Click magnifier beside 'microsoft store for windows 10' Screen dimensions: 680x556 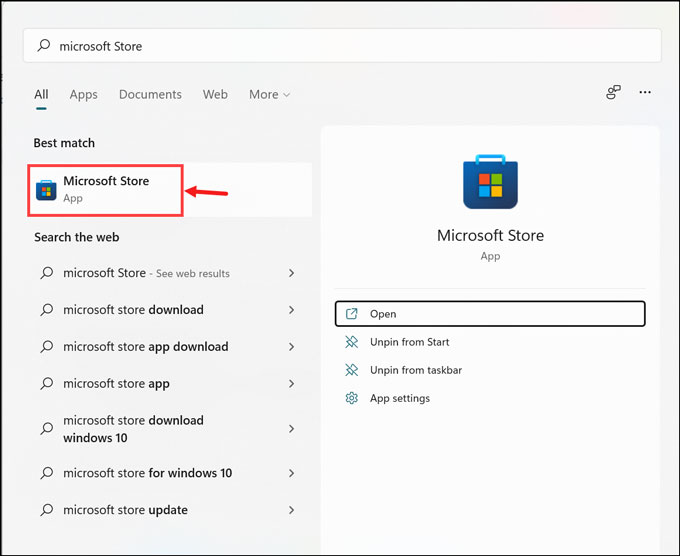(46, 473)
